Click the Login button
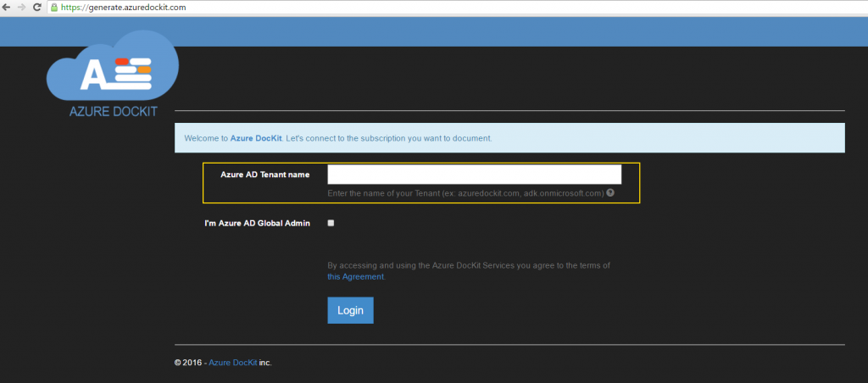868x383 pixels. [350, 310]
